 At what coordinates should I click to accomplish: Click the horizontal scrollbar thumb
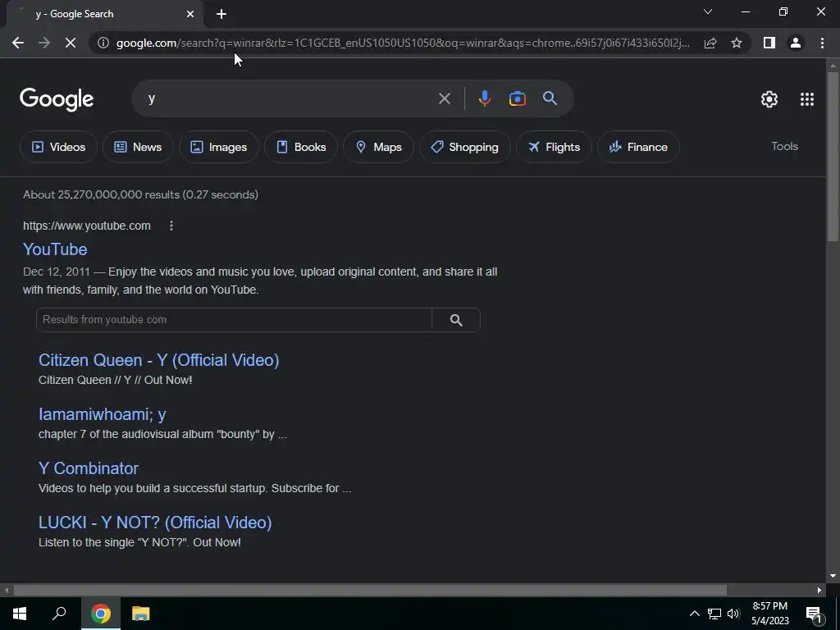pyautogui.click(x=370, y=590)
